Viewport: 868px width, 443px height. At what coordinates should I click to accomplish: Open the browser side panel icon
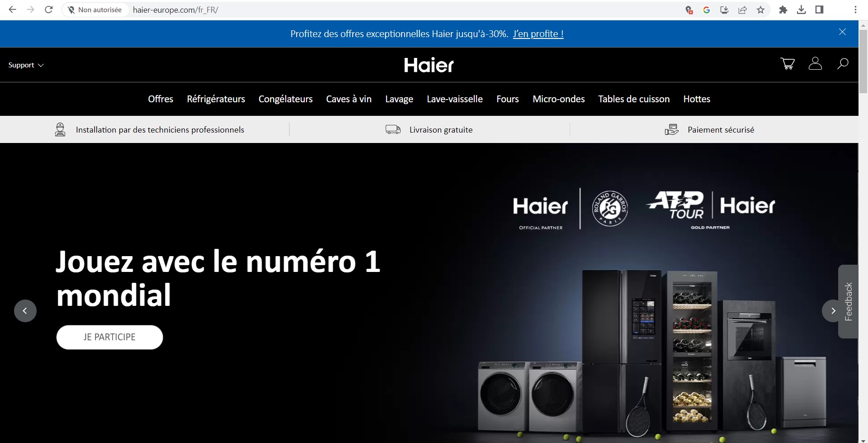(819, 10)
